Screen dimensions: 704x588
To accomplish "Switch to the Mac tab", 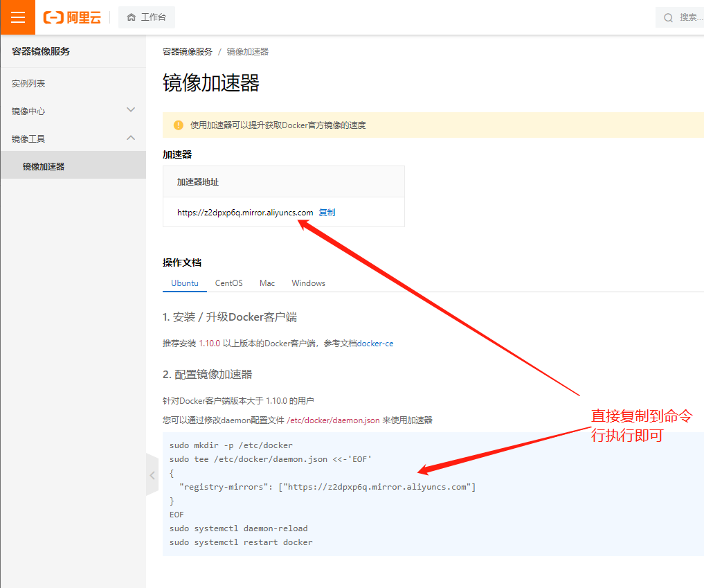I will (267, 283).
